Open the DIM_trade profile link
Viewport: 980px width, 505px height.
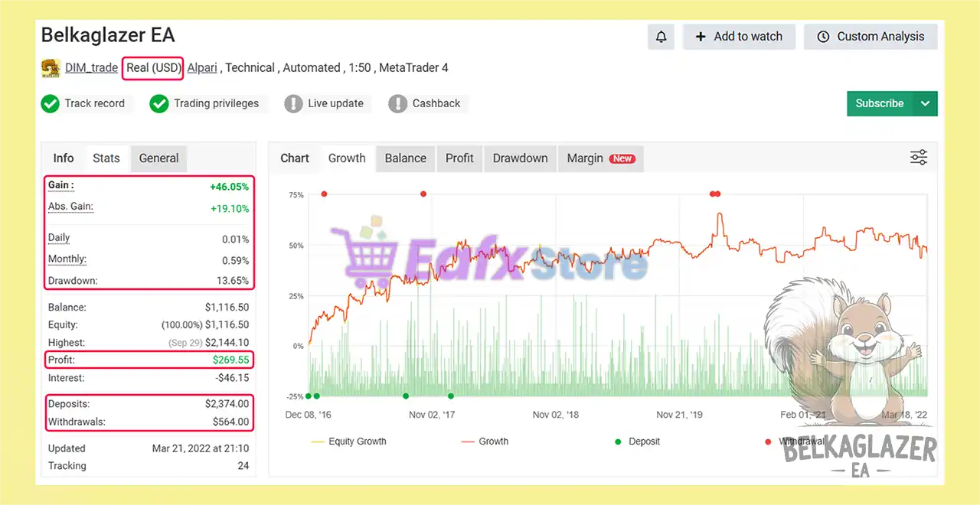91,68
